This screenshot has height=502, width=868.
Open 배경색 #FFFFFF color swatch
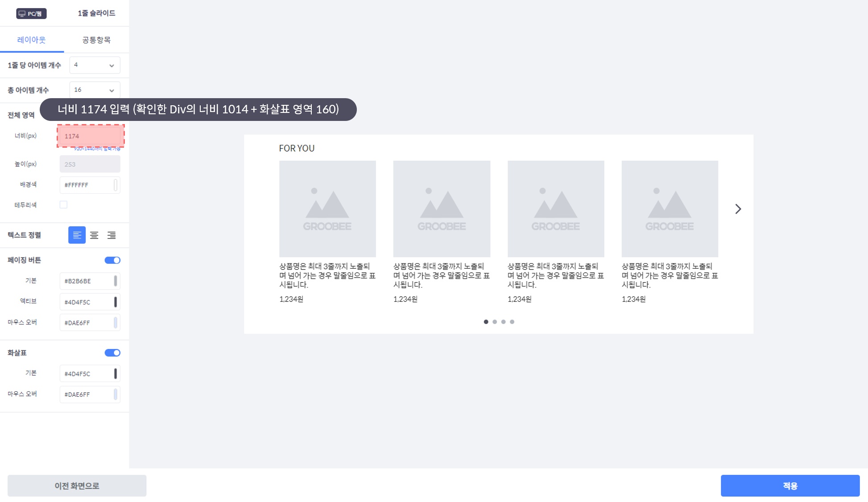[x=116, y=185]
